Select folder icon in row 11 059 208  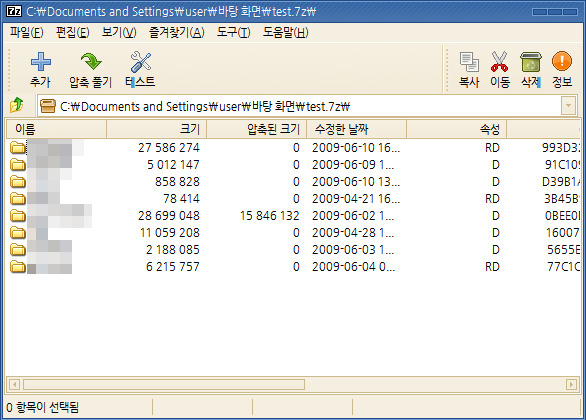[18, 233]
